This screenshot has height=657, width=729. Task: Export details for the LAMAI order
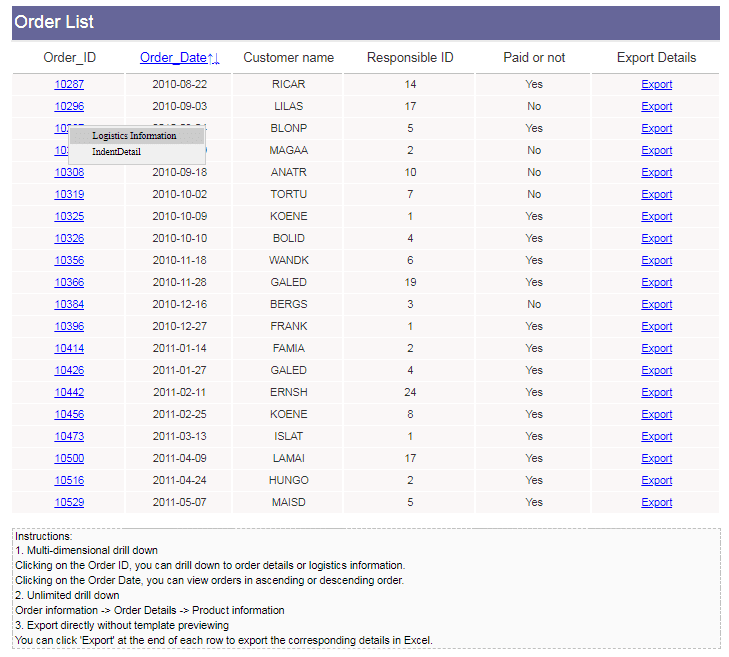point(656,458)
